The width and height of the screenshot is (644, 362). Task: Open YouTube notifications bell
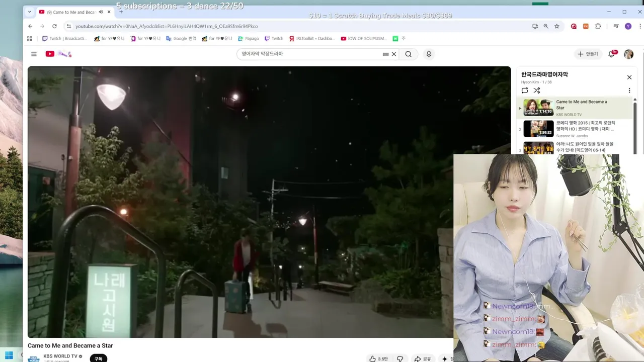click(612, 54)
